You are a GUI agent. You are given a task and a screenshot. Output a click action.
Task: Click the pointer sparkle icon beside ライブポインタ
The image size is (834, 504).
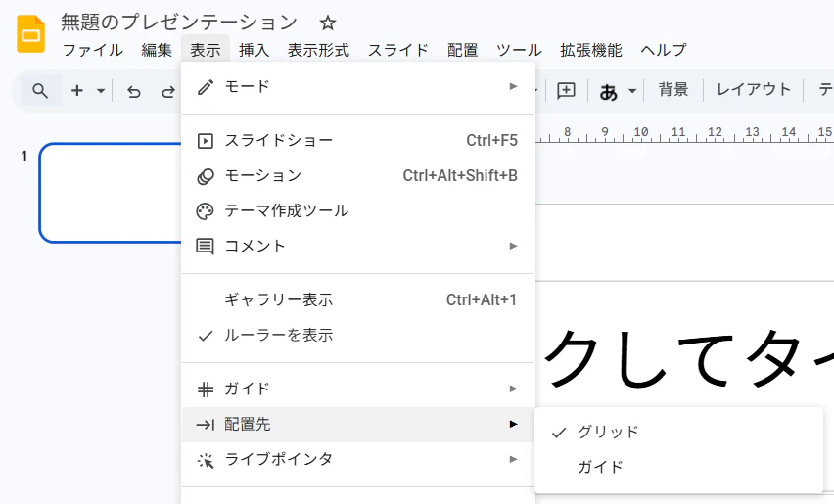click(206, 460)
